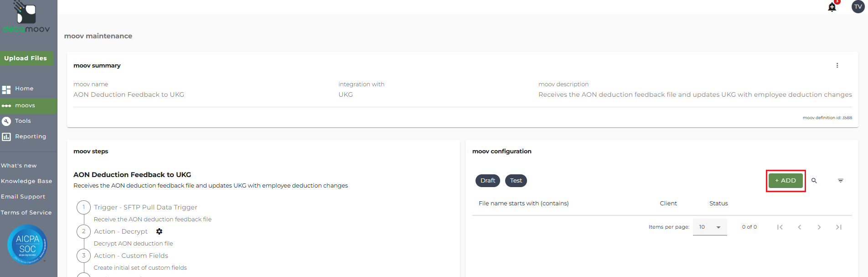Go to first page of results

[x=780, y=227]
